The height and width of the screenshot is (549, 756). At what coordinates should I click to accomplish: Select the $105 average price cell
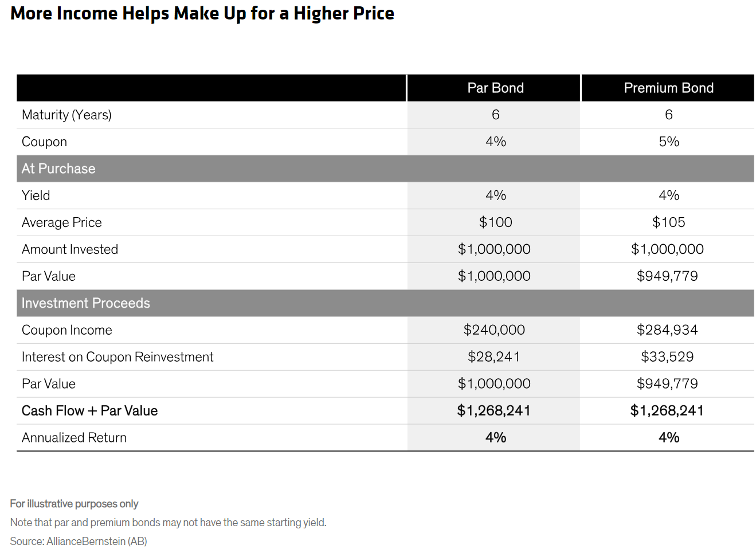point(668,222)
